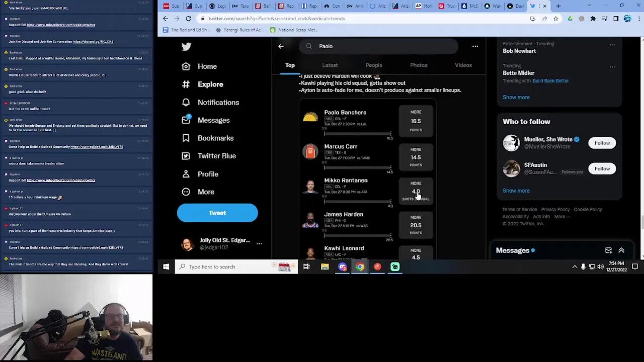Open Messages in the Twitter sidebar
Image resolution: width=644 pixels, height=362 pixels.
206,120
